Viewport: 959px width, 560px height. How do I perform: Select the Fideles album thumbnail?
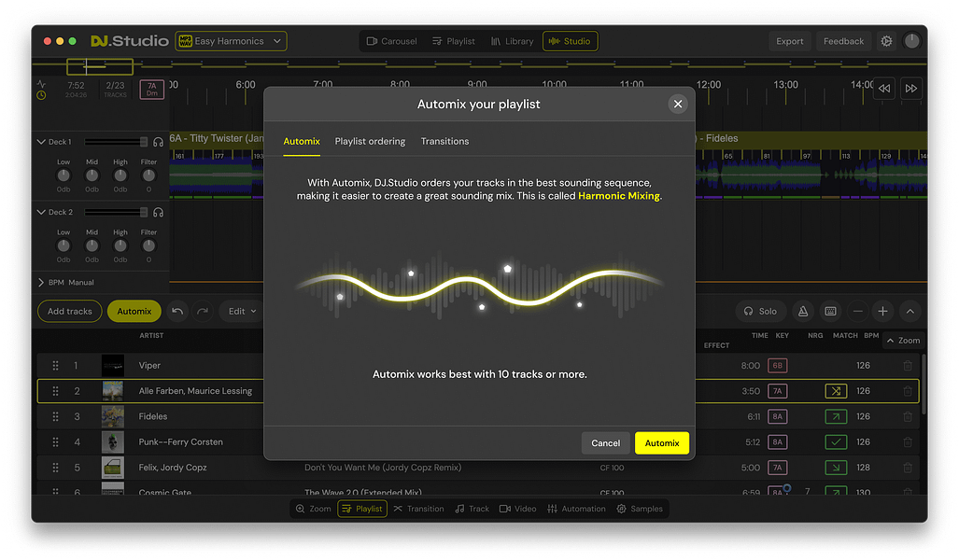(x=113, y=416)
